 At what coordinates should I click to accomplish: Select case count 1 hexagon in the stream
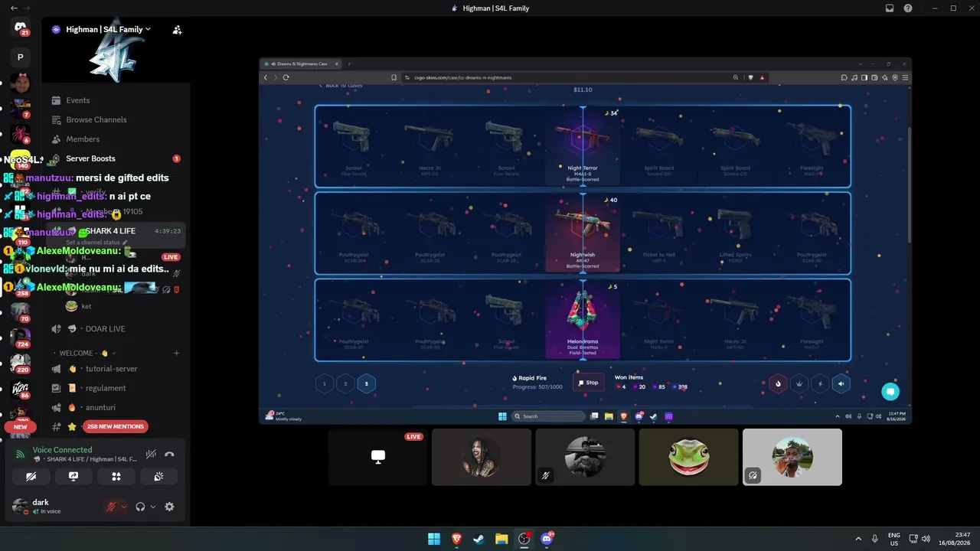[x=325, y=383]
